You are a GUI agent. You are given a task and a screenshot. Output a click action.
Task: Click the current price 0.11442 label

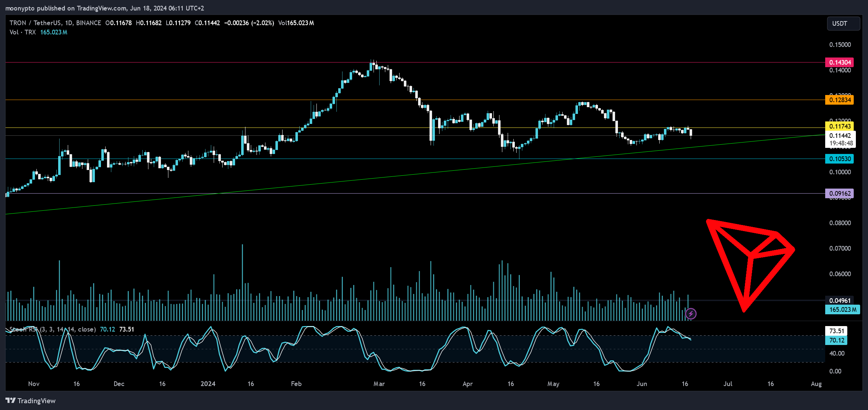(x=840, y=135)
